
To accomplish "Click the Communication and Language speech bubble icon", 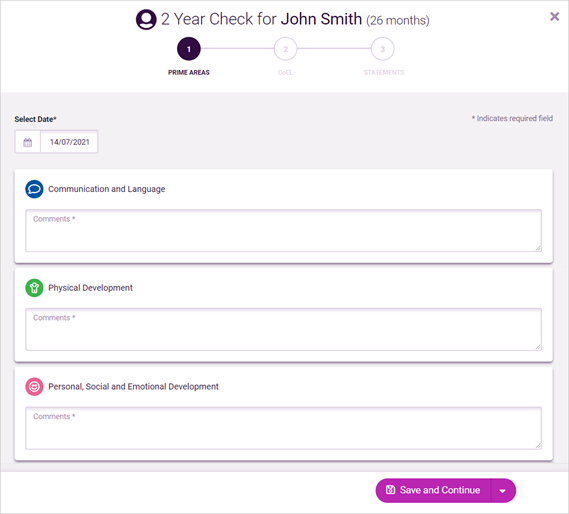I will tap(34, 189).
